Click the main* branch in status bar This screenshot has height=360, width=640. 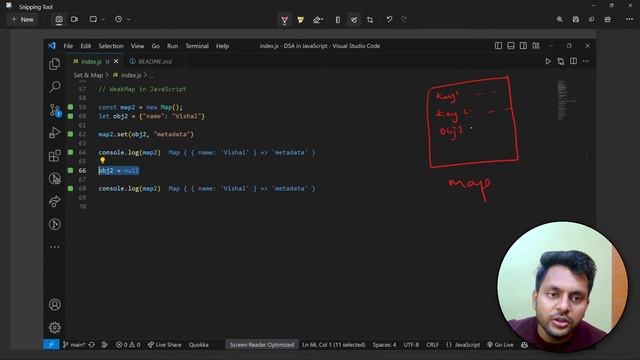coord(74,345)
